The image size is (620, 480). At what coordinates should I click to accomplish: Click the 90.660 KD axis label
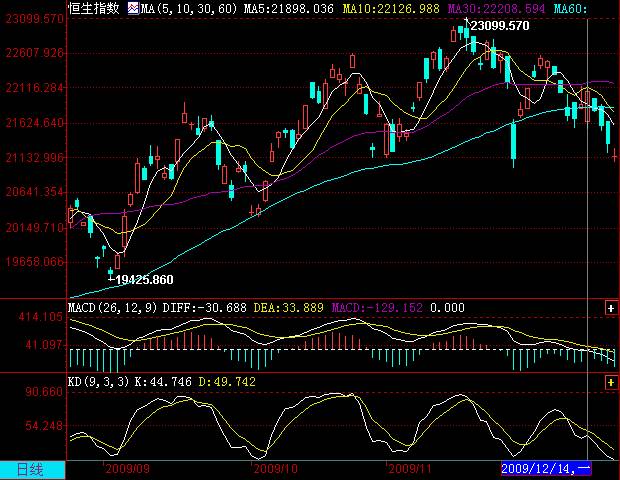point(43,392)
